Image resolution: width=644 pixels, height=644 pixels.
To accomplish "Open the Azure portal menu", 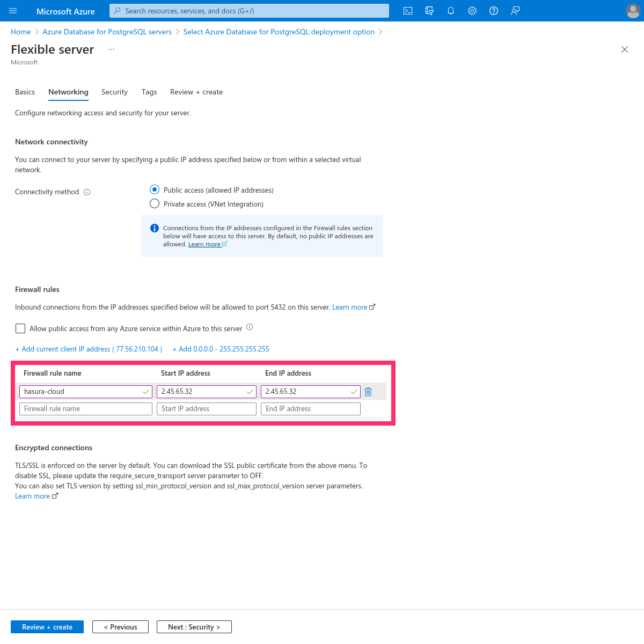I will coord(13,11).
